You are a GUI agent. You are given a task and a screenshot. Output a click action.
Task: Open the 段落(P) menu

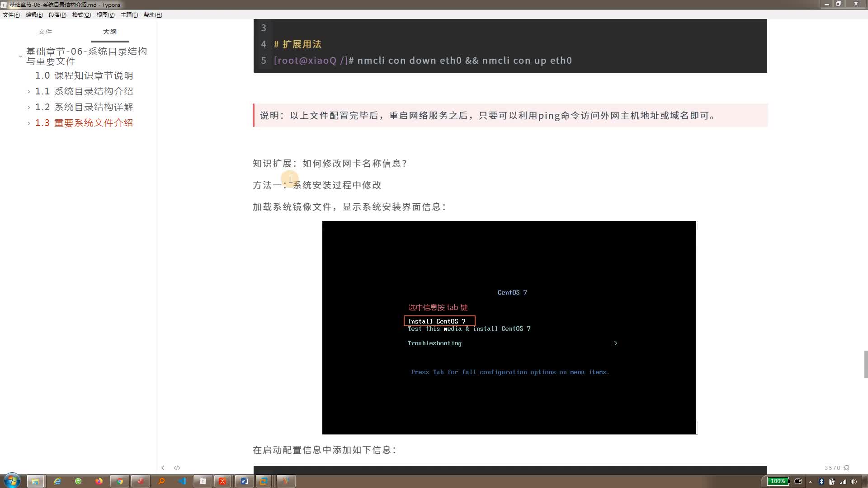coord(57,15)
